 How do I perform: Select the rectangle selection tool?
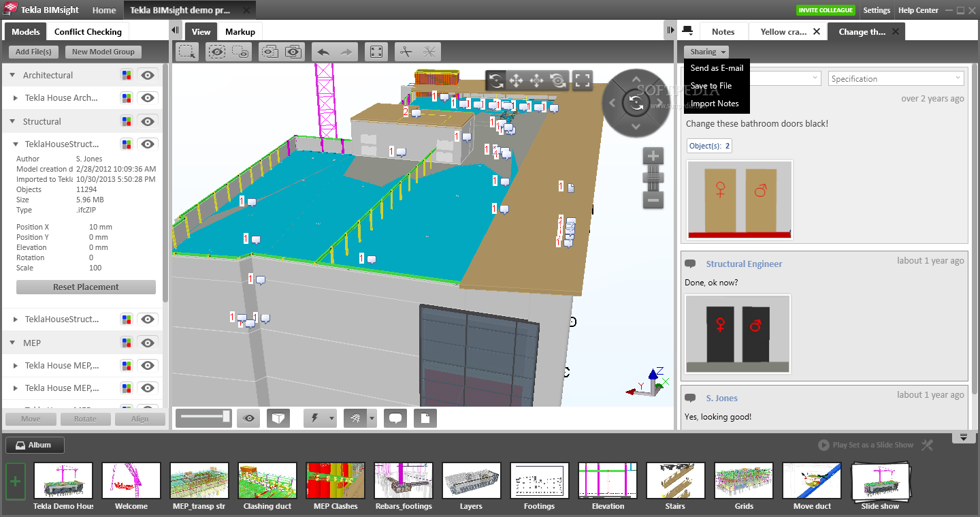(x=187, y=52)
